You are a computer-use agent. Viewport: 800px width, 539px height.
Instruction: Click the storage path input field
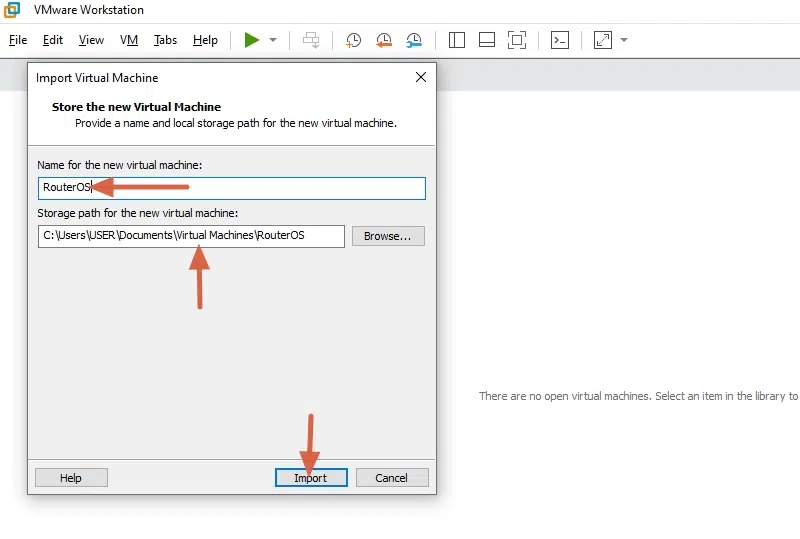pos(191,236)
